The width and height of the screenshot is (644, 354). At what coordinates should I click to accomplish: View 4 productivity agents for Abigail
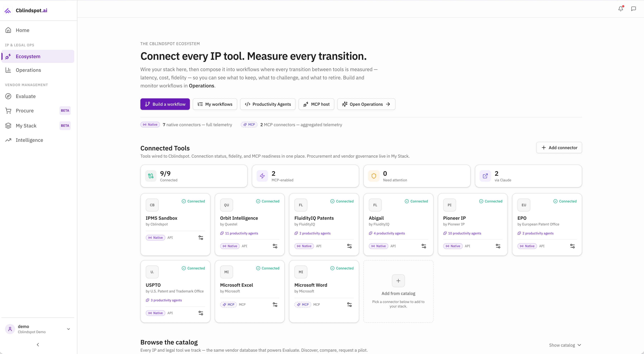pos(387,233)
